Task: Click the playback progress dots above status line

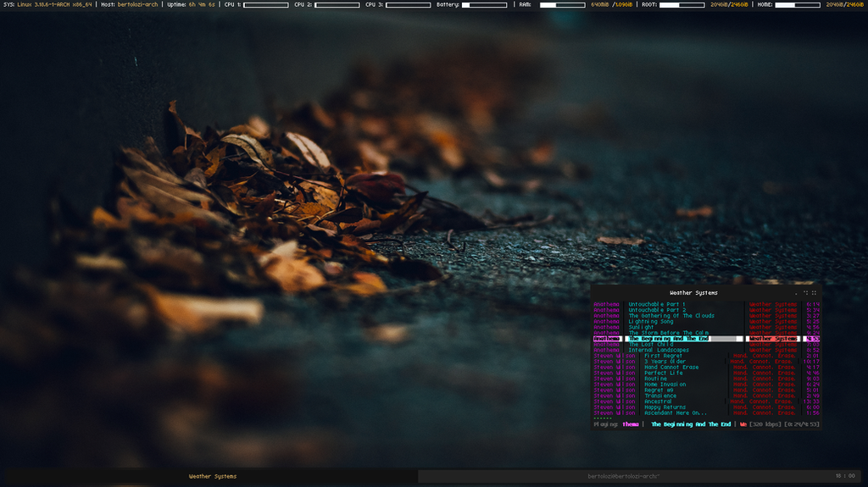Action: 603,418
